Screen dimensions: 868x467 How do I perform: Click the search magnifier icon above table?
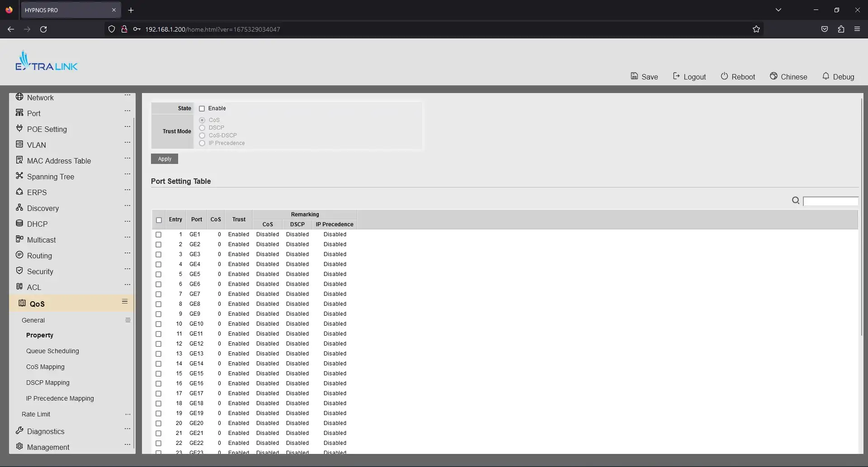(796, 201)
